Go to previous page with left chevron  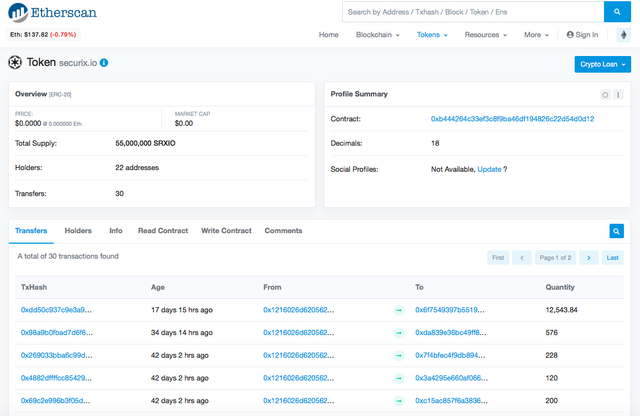tap(522, 258)
